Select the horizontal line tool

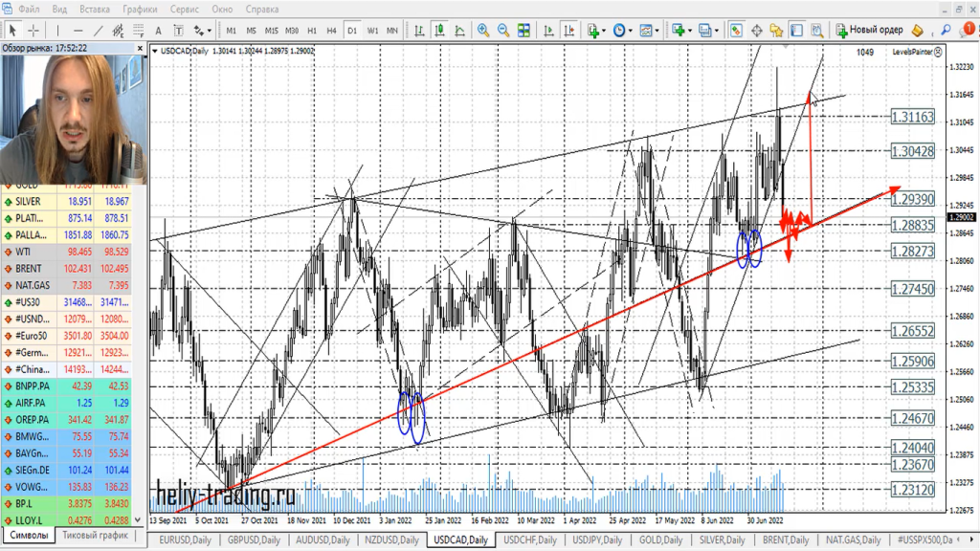pyautogui.click(x=79, y=31)
